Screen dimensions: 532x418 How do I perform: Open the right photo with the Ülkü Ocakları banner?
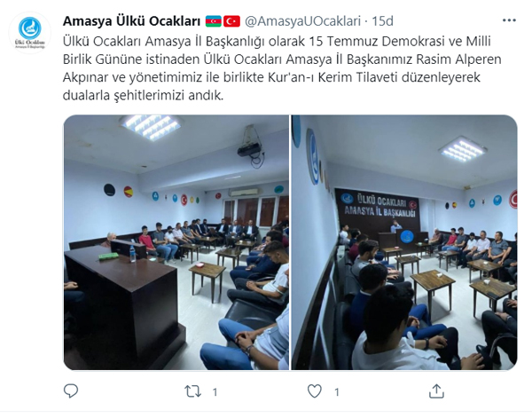[404, 242]
